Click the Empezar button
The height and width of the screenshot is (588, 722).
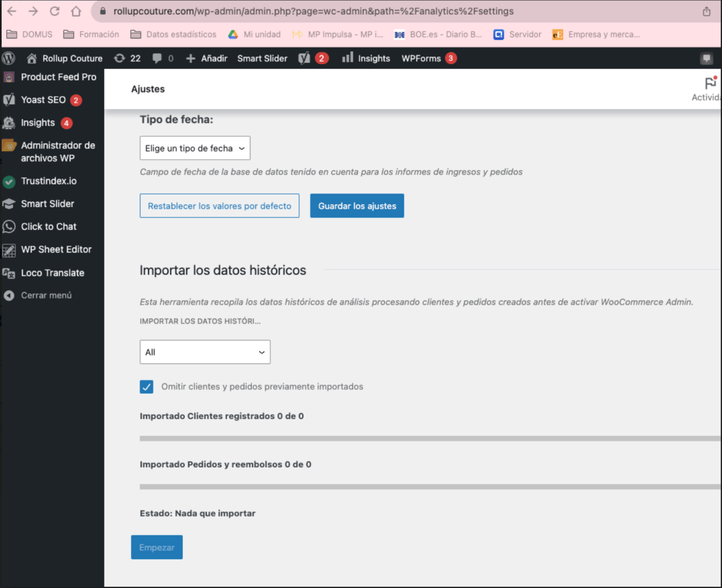(x=157, y=547)
